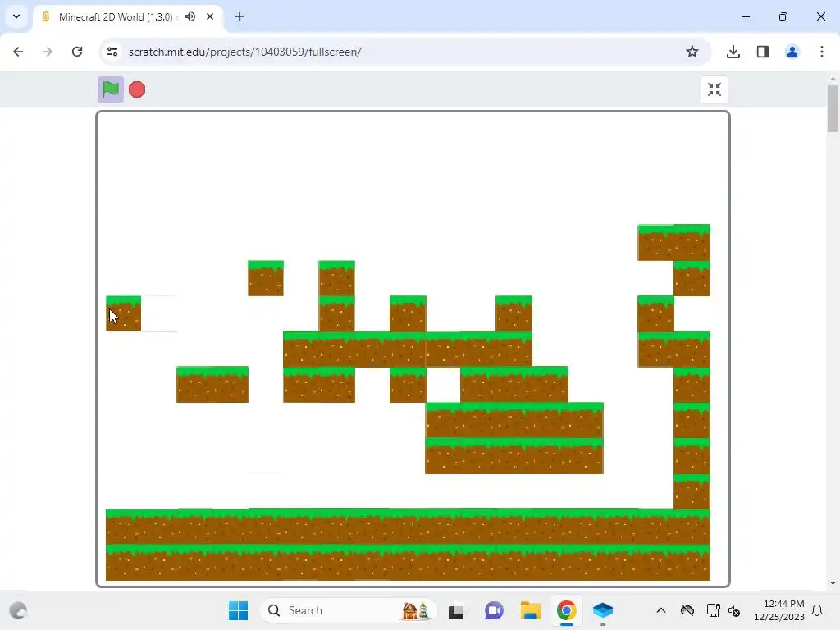Open the video chat app in taskbar
The height and width of the screenshot is (630, 840).
click(x=494, y=610)
